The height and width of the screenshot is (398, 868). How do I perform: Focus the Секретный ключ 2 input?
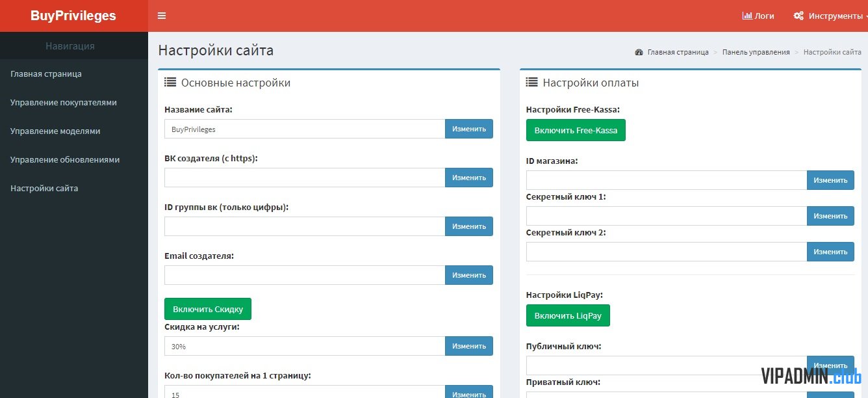pos(667,252)
